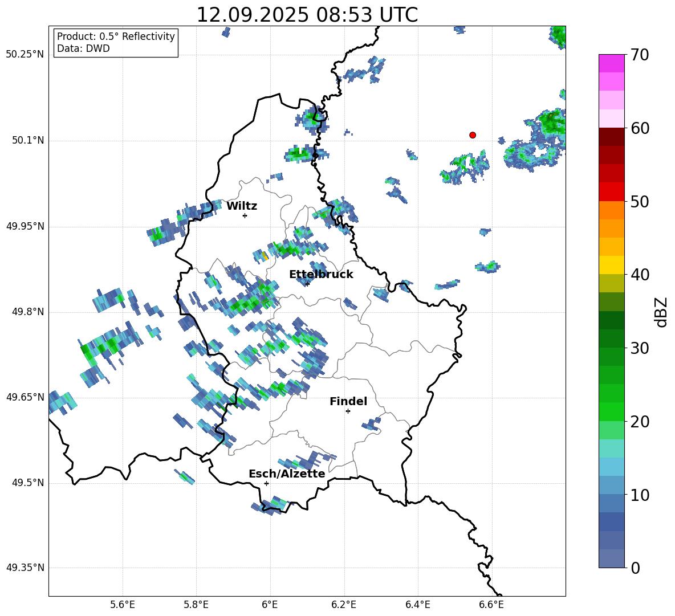The height and width of the screenshot is (616, 675).
Task: Click the 6.4°E longitude label
Action: [417, 605]
